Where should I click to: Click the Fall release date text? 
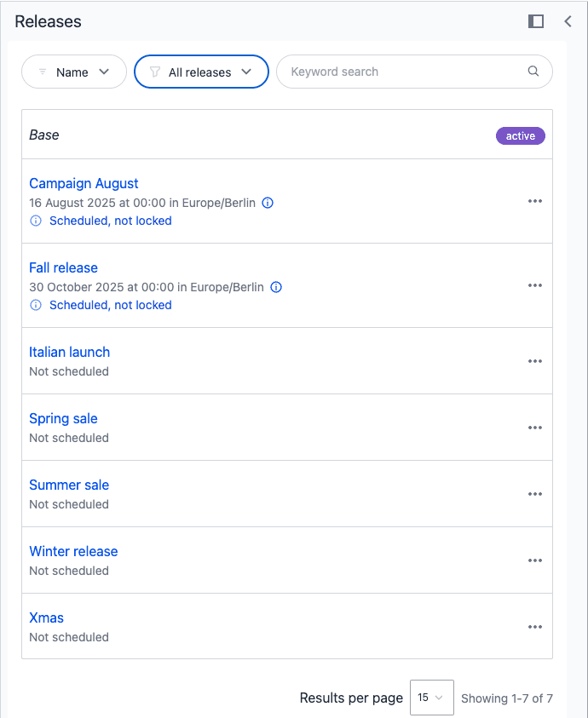(x=147, y=287)
